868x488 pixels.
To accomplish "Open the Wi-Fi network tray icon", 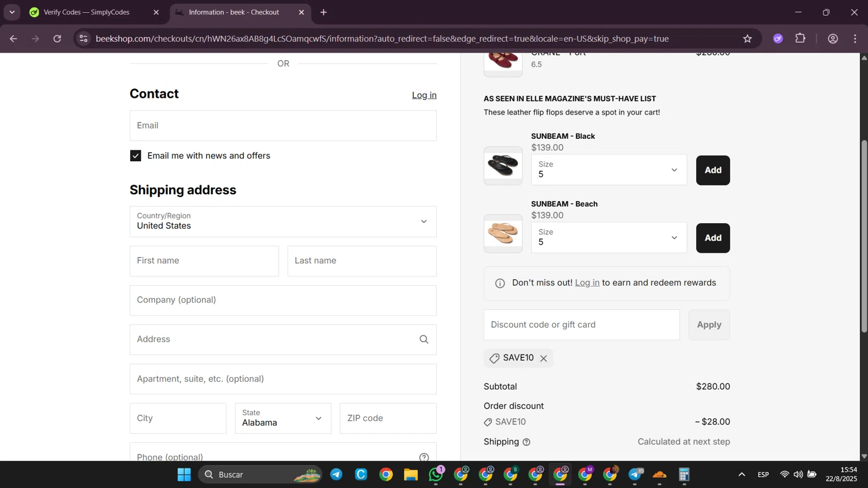I will (785, 475).
